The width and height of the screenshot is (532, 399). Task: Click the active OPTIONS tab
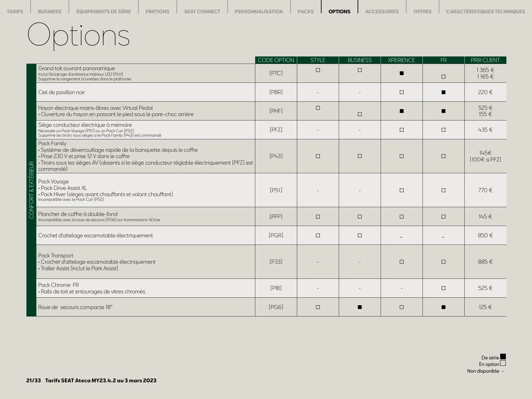click(x=339, y=11)
